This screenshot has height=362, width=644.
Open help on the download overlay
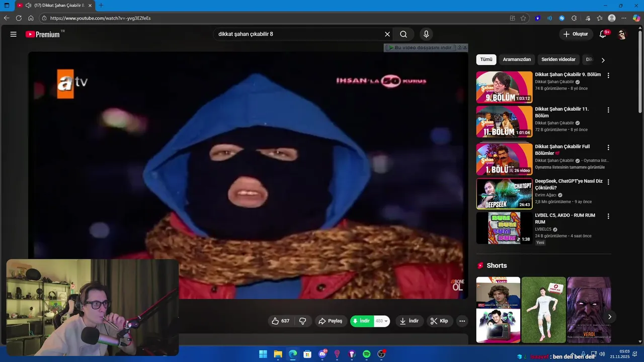pyautogui.click(x=459, y=47)
